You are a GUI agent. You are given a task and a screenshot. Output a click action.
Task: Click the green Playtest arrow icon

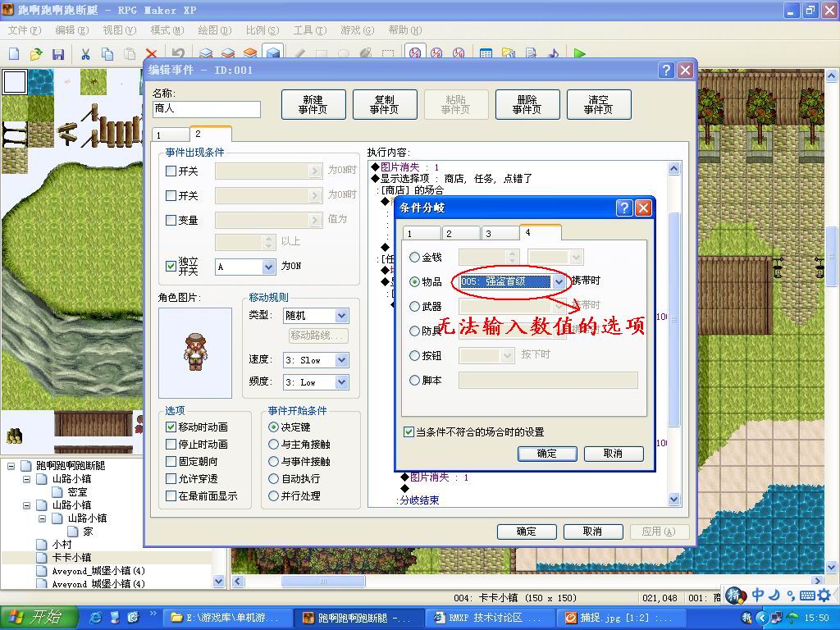click(579, 53)
